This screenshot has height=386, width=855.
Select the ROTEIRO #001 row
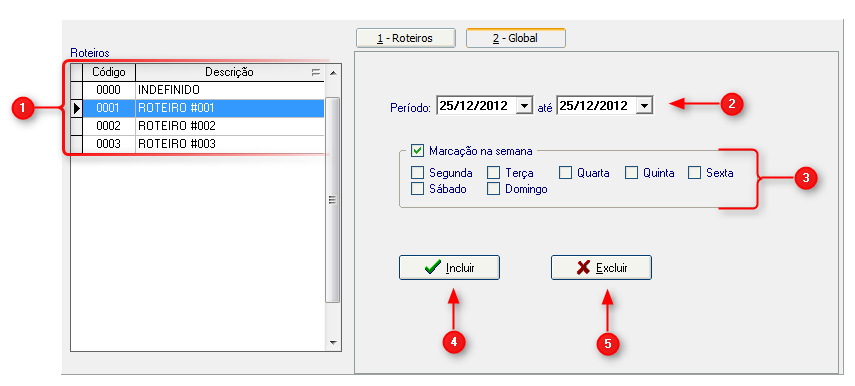click(x=198, y=108)
